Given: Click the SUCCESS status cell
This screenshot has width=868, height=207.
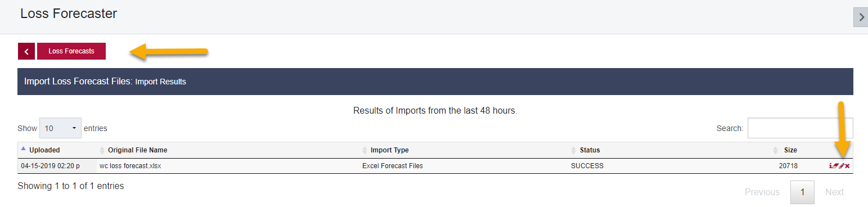Looking at the screenshot, I should click(x=587, y=166).
